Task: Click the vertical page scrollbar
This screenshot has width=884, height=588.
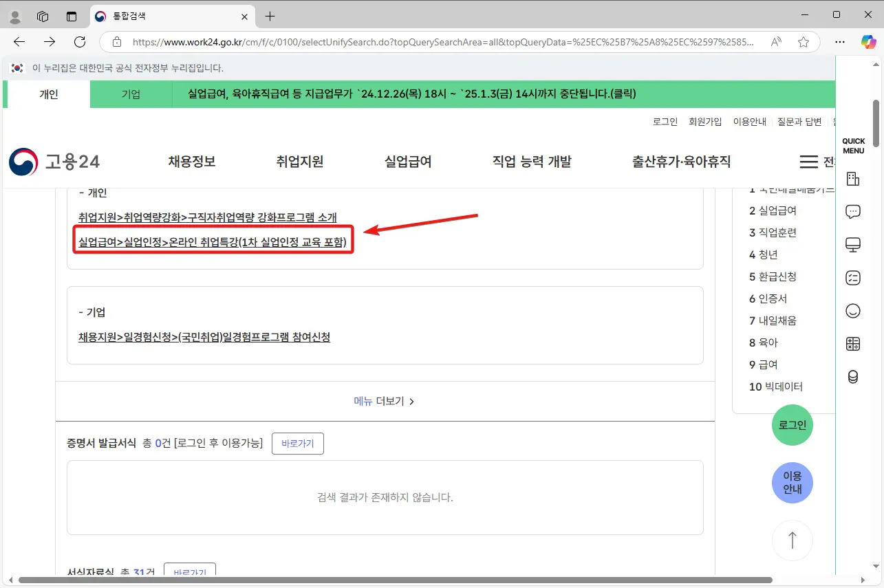Action: click(876, 124)
